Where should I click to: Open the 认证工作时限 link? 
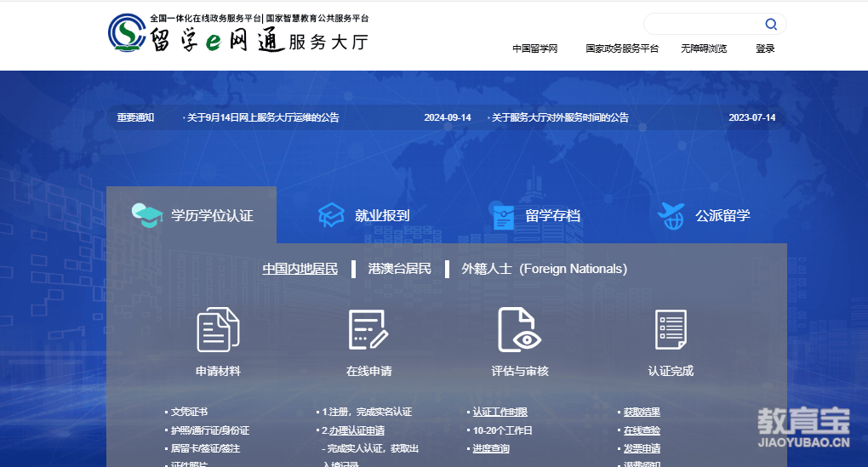[x=500, y=412]
